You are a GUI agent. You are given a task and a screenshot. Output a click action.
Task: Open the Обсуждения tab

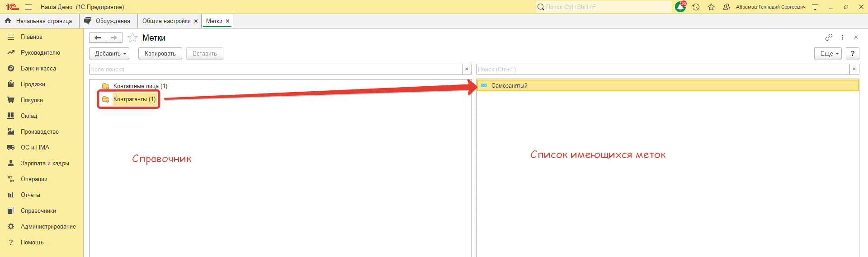tap(113, 21)
